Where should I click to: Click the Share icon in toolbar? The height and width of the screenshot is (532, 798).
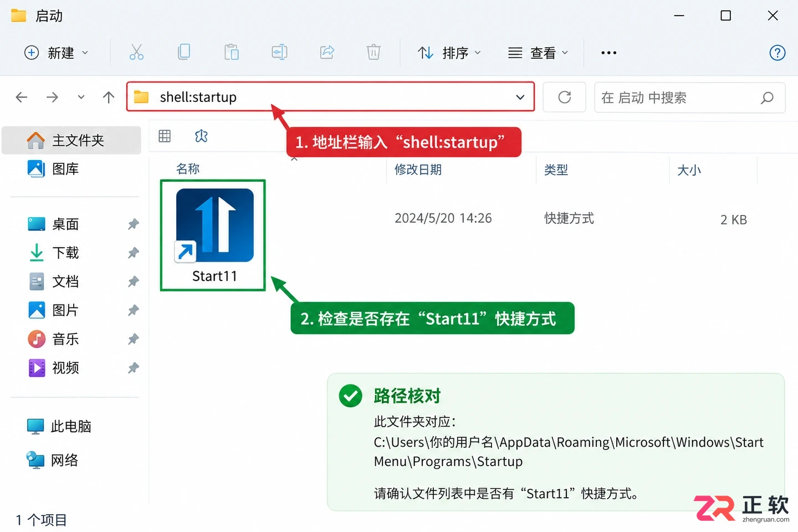[x=327, y=53]
